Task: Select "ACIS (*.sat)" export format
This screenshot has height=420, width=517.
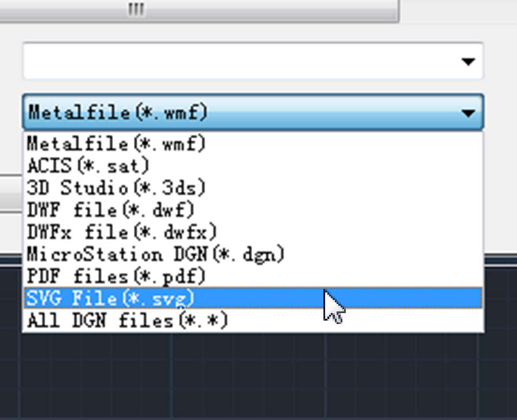Action: 86,165
